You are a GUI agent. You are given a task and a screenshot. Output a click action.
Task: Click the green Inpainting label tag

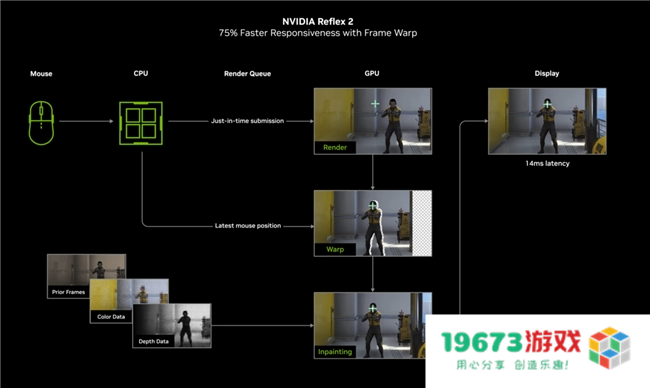[x=335, y=352]
